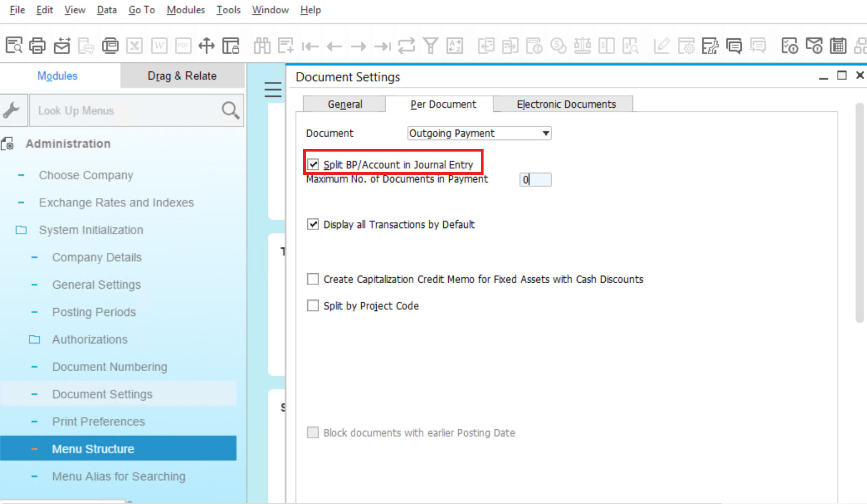This screenshot has height=504, width=867.
Task: Select the Lock Screen toolbar icon
Action: pos(231,45)
